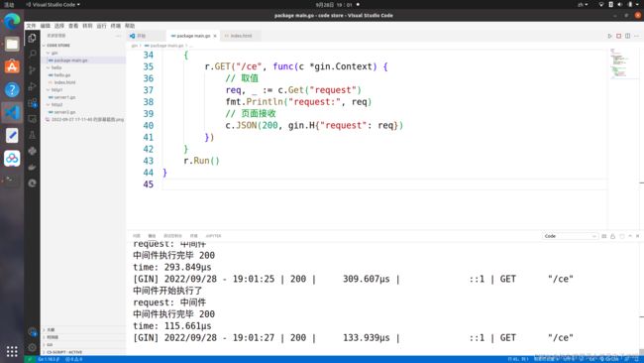Screen dimensions: 644x363
Task: Switch to the JUPYTER panel tab
Action: (x=213, y=236)
